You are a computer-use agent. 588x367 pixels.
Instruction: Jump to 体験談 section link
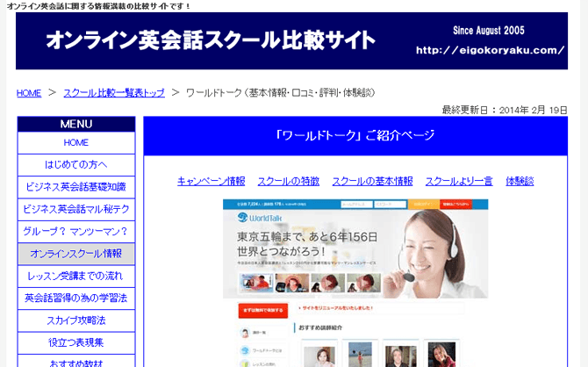[x=520, y=181]
